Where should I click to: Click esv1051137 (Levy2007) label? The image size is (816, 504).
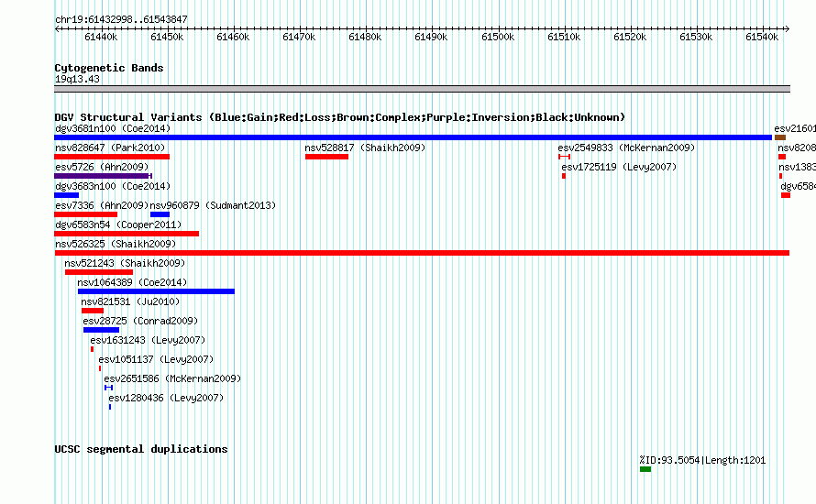[156, 359]
